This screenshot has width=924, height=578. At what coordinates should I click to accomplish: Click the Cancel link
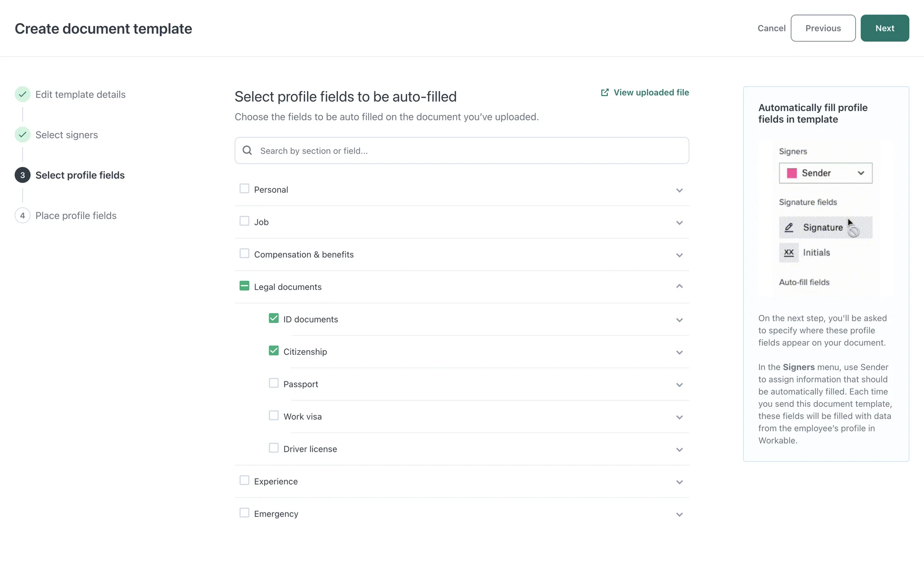(771, 28)
